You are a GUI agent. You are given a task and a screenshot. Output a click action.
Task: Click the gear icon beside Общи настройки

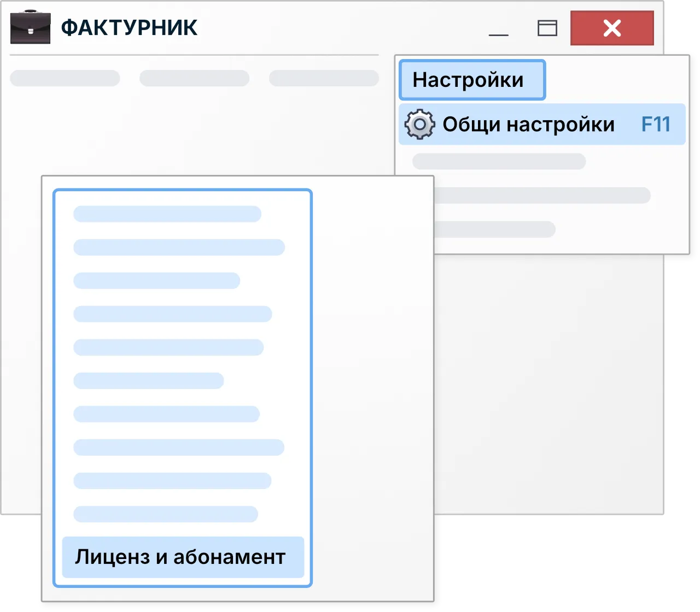[419, 125]
